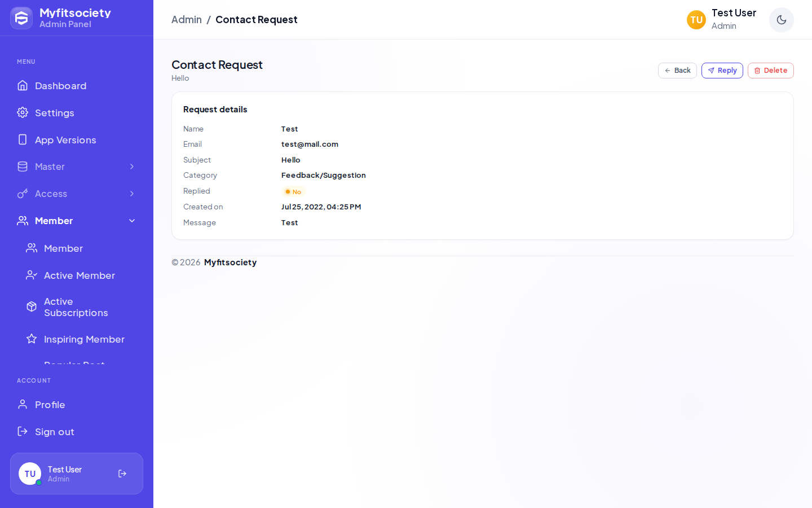Image resolution: width=812 pixels, height=508 pixels.
Task: Click the Back button
Action: pos(677,71)
